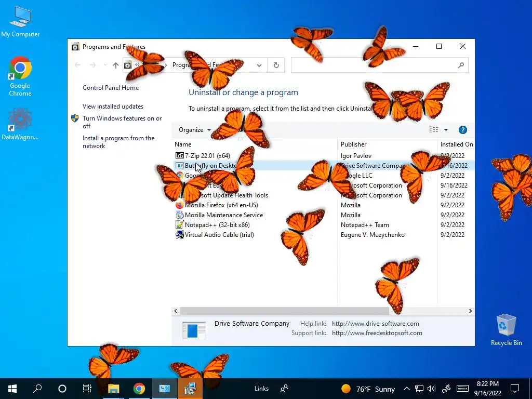Select Virtual Audio Cable (trial) entry
This screenshot has height=399, width=532.
(219, 234)
